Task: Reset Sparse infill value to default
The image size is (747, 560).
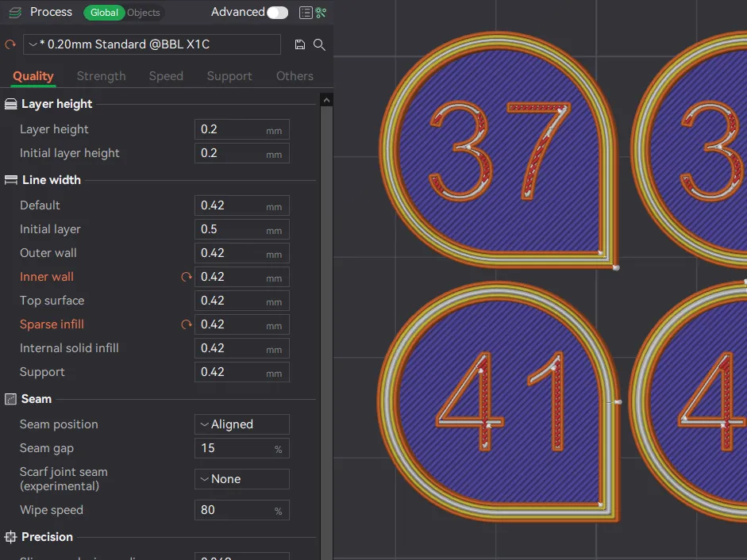Action: tap(187, 324)
